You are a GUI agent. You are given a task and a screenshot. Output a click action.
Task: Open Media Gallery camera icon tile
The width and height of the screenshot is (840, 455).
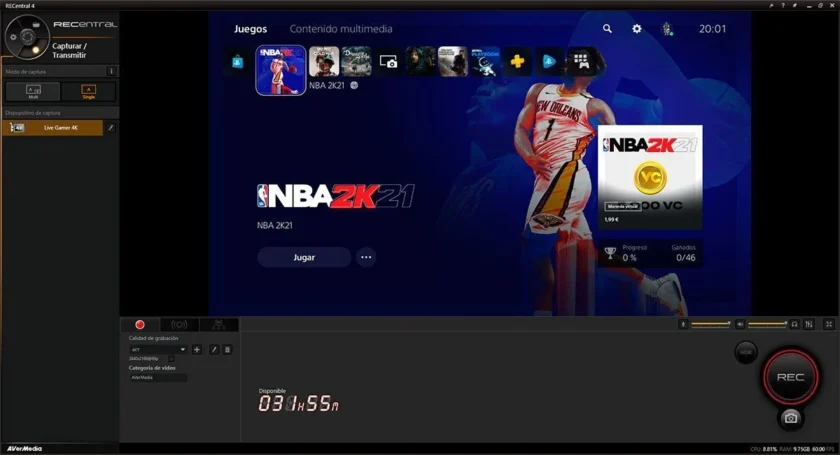(x=388, y=61)
